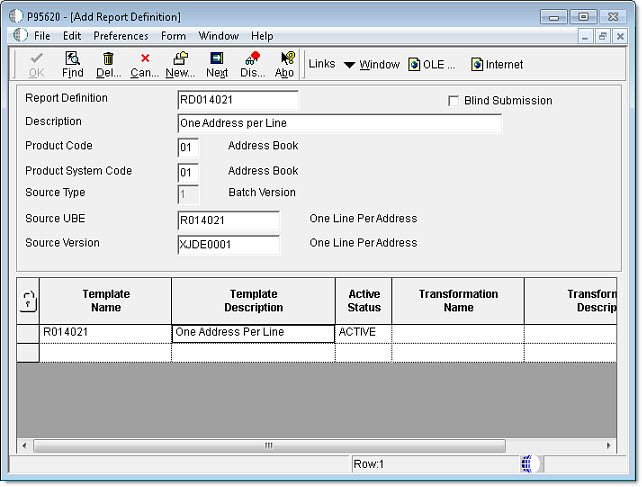Click the horizontal scrollbar thumb
Screen dimensions: 642x487
[269, 446]
